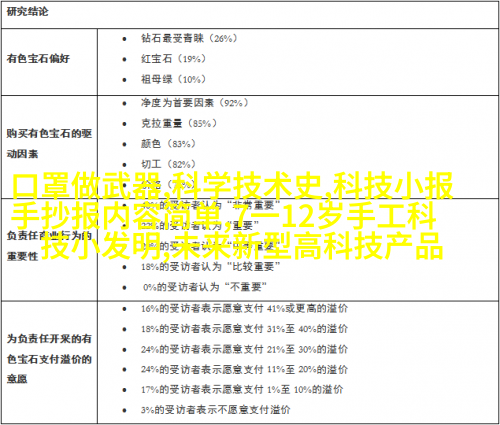Select the 购买有色宝石的驱动因素 label
500x425 pixels.
pos(49,143)
